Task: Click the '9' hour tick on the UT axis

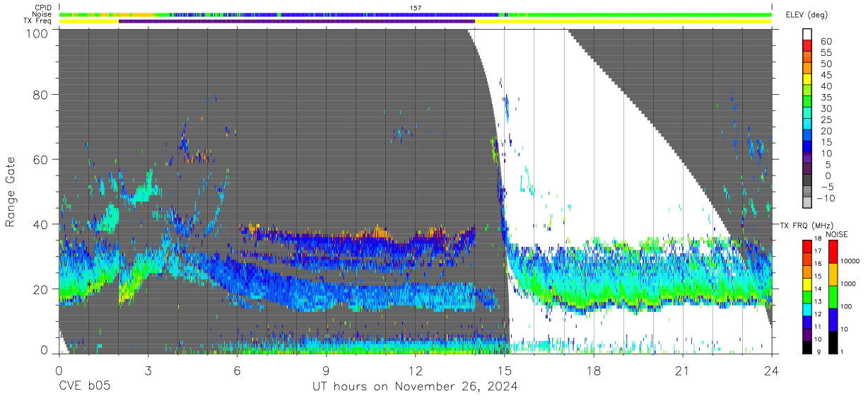Action: (326, 370)
